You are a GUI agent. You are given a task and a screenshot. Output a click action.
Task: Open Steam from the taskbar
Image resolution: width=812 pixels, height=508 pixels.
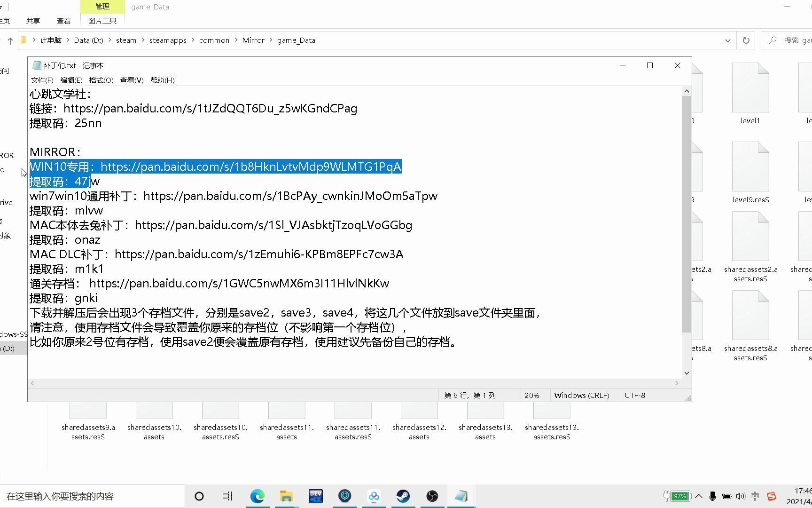pyautogui.click(x=403, y=496)
